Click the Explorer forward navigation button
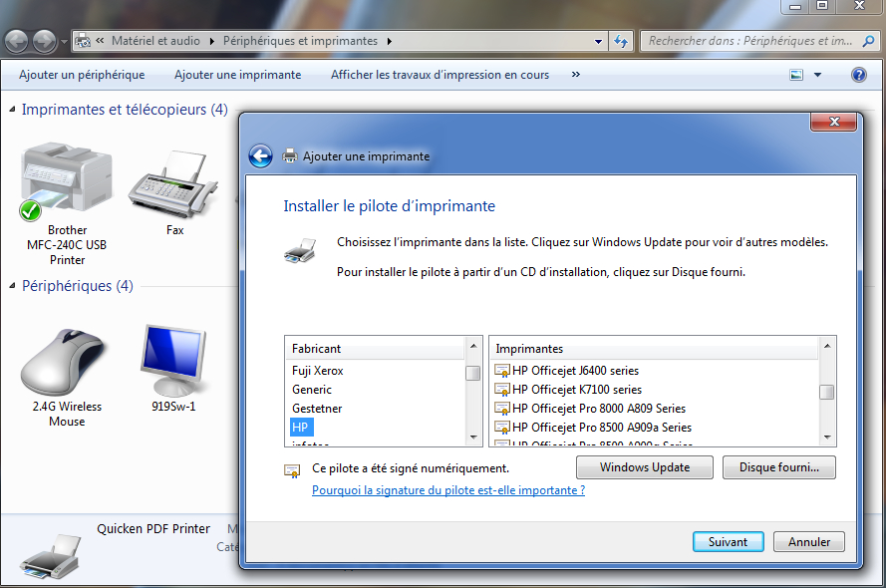 coord(45,41)
